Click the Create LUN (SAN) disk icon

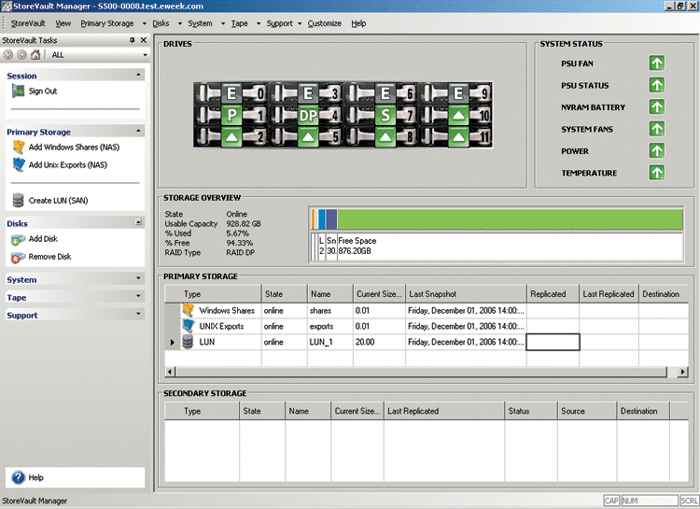18,200
